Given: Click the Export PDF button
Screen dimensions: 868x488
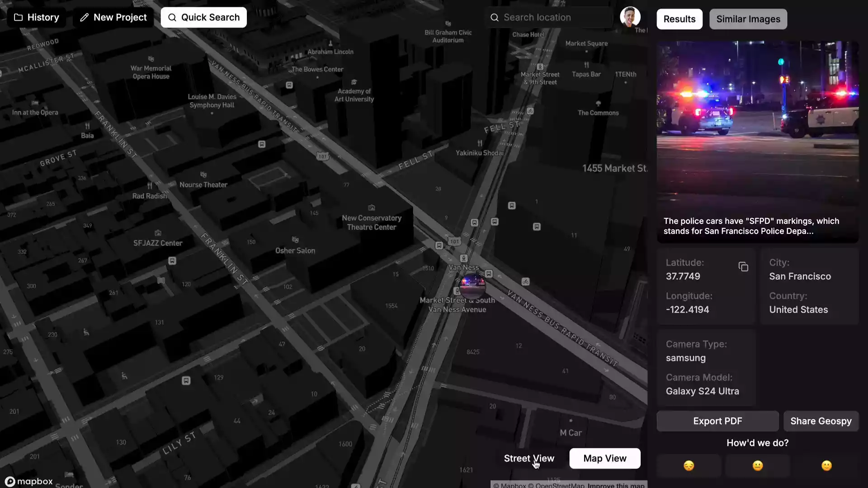Looking at the screenshot, I should pos(717,421).
